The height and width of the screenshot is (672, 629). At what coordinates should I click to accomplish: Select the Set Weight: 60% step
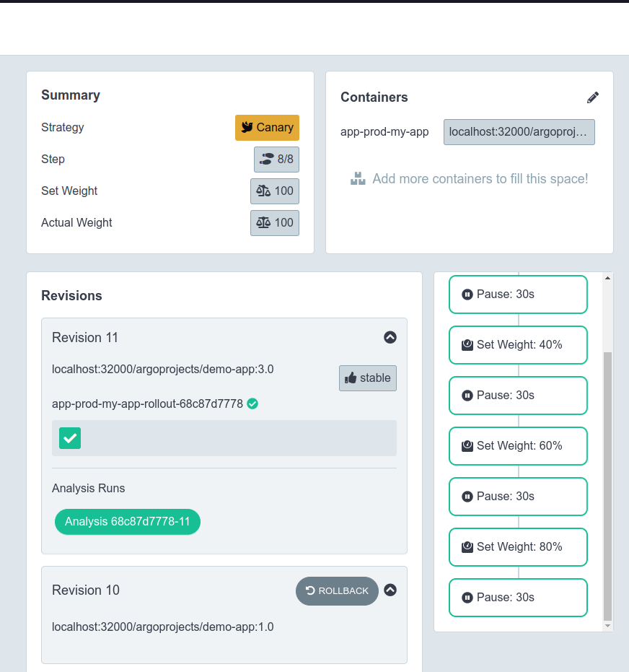[518, 446]
